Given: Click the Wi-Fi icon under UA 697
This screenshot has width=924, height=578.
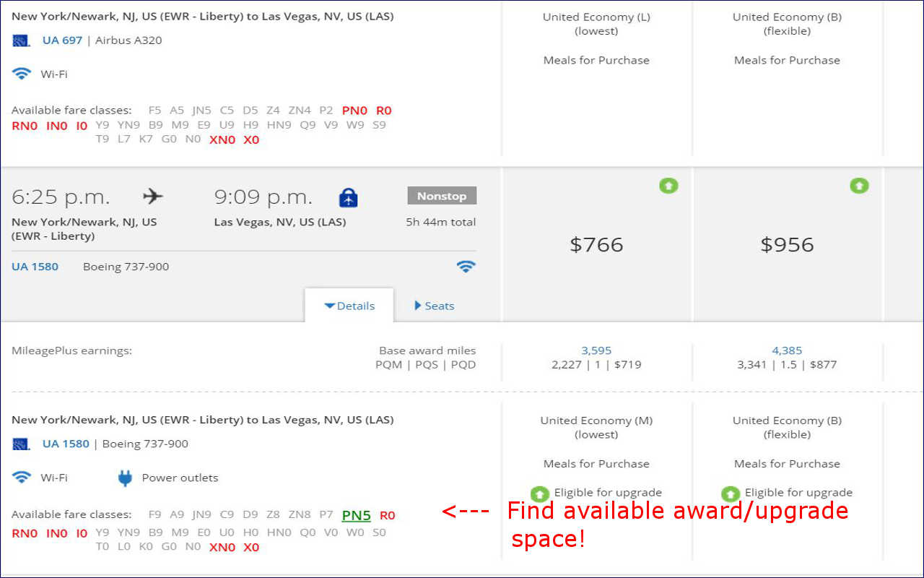Looking at the screenshot, I should point(22,74).
